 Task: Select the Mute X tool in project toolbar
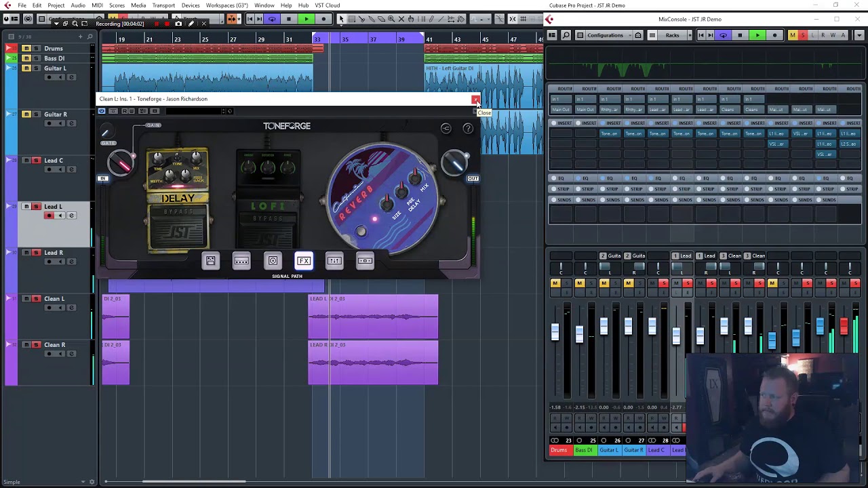pyautogui.click(x=401, y=19)
